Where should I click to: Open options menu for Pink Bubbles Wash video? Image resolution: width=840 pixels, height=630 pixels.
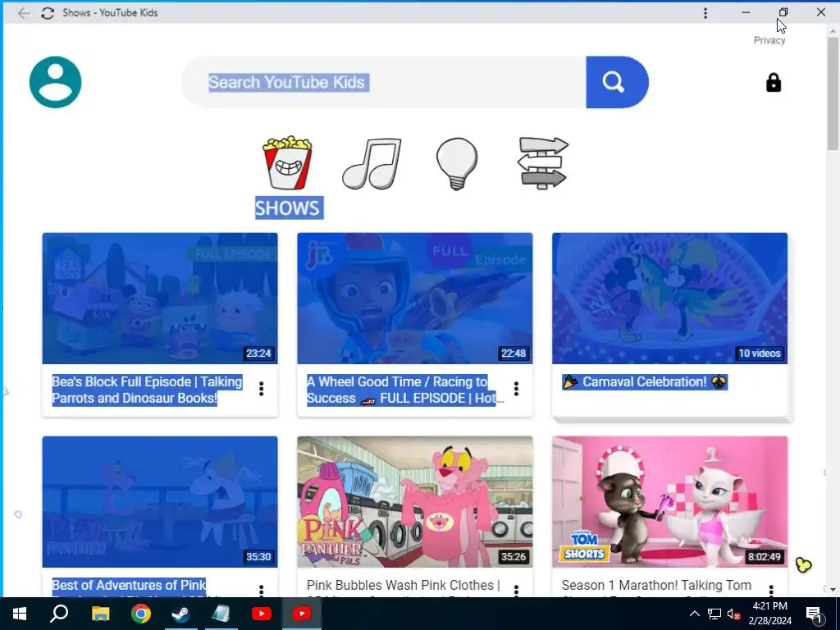(517, 590)
